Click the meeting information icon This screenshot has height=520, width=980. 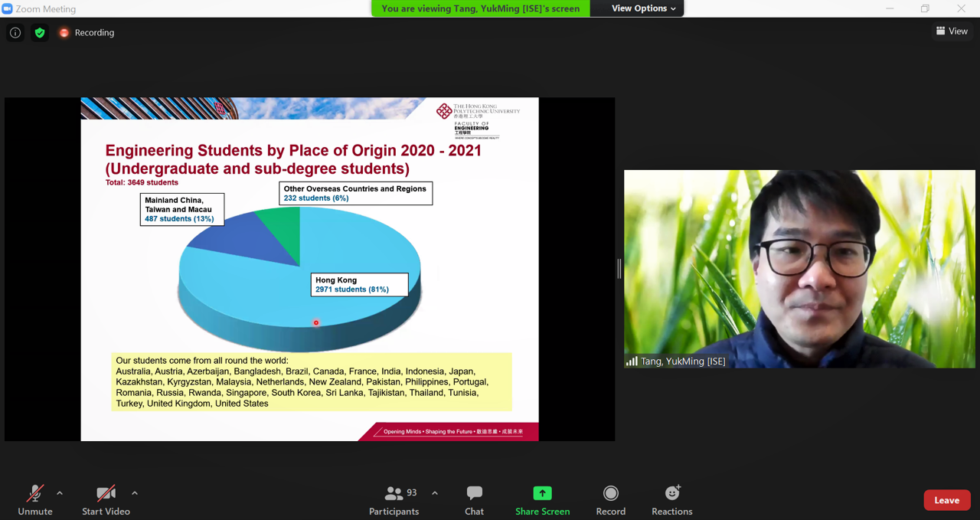(x=15, y=33)
